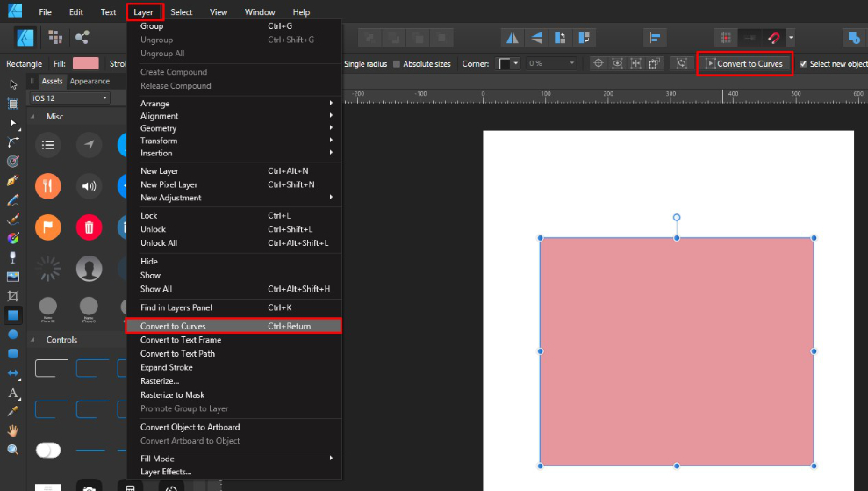The height and width of the screenshot is (491, 868).
Task: Open the 0 % corner radius dropdown
Action: (551, 63)
